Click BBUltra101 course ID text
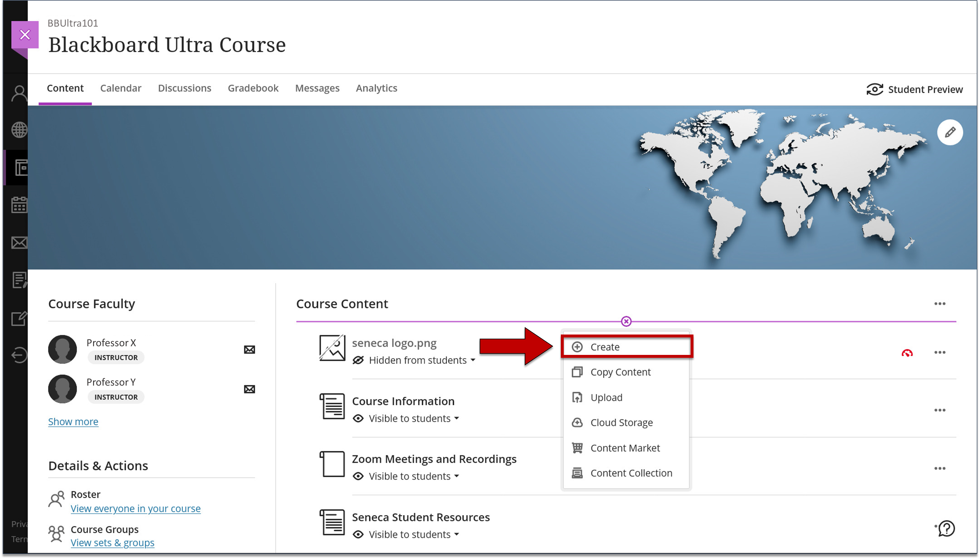Screen dimensions: 980x559 coord(73,23)
